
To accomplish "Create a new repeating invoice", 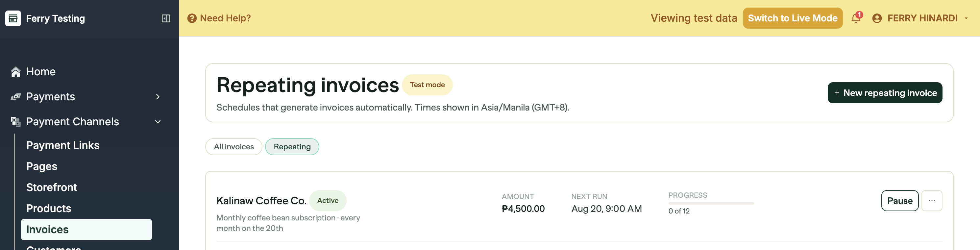I will pos(885,93).
